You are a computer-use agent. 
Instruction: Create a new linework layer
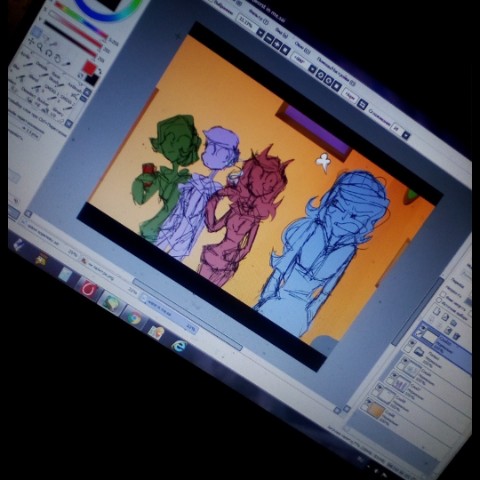pos(446,316)
